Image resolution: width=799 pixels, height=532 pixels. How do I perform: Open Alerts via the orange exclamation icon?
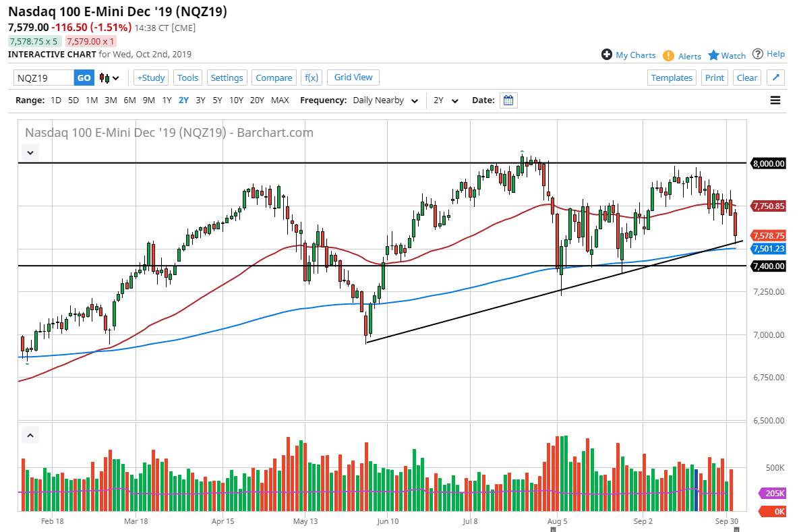point(668,55)
